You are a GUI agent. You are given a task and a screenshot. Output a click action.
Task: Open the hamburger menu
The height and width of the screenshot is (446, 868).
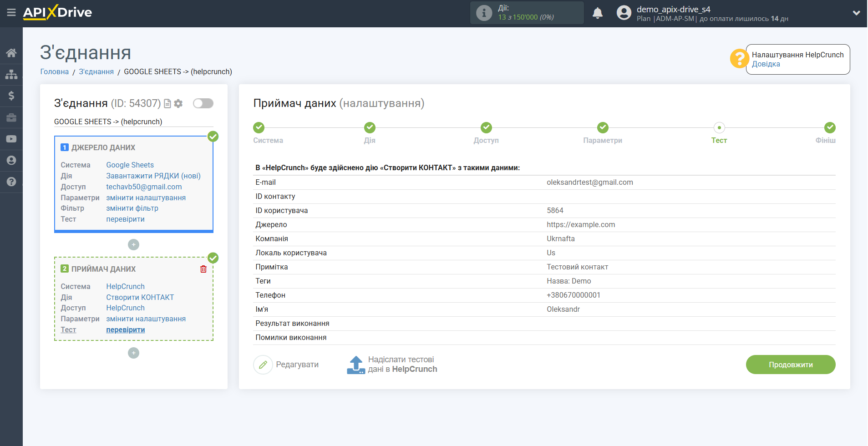coord(11,12)
